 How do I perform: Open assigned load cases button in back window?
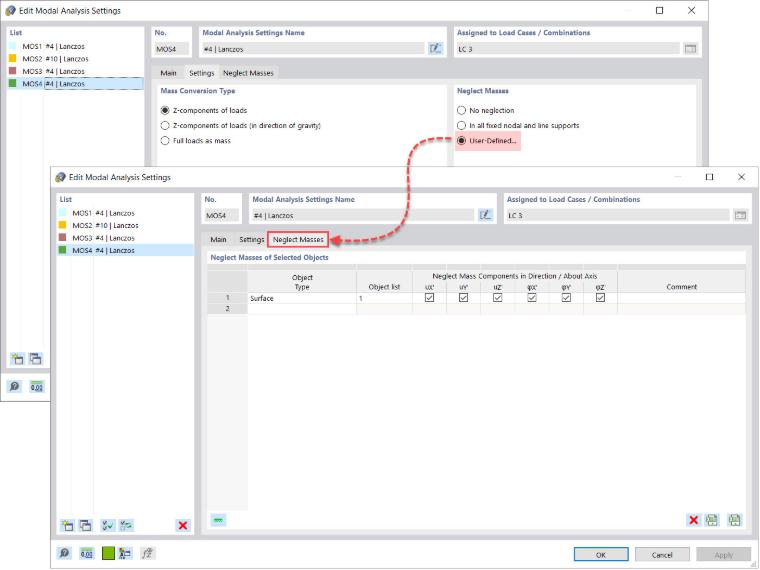[x=690, y=48]
